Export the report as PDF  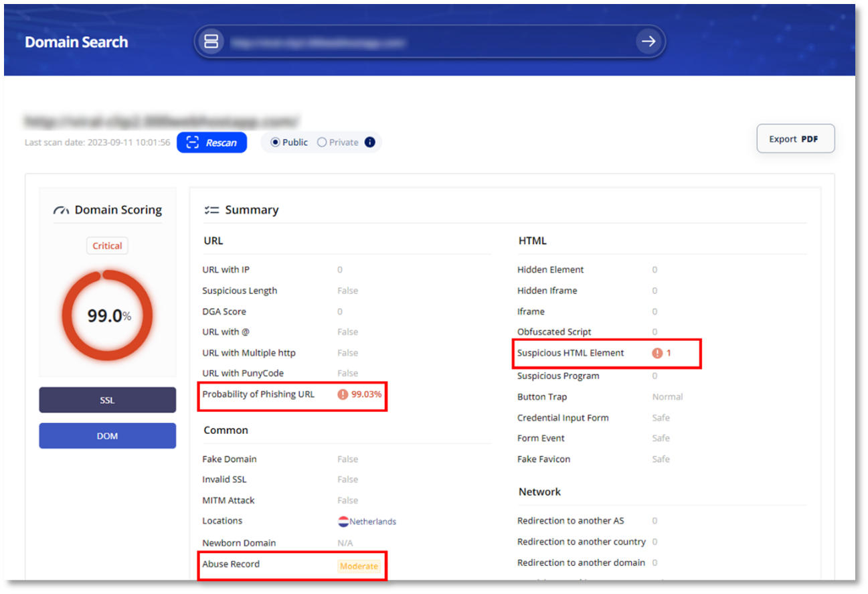(x=795, y=139)
